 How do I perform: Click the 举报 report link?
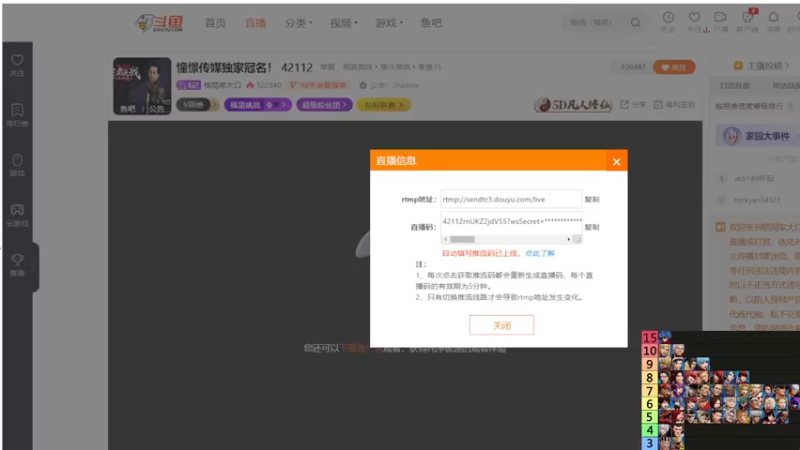point(328,67)
